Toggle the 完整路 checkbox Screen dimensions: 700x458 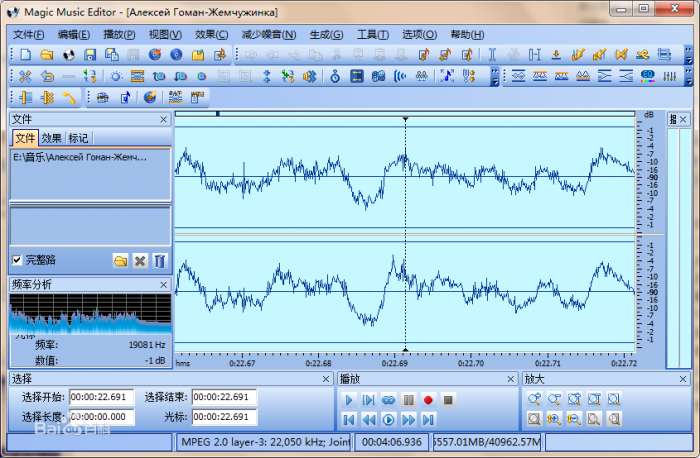17,260
